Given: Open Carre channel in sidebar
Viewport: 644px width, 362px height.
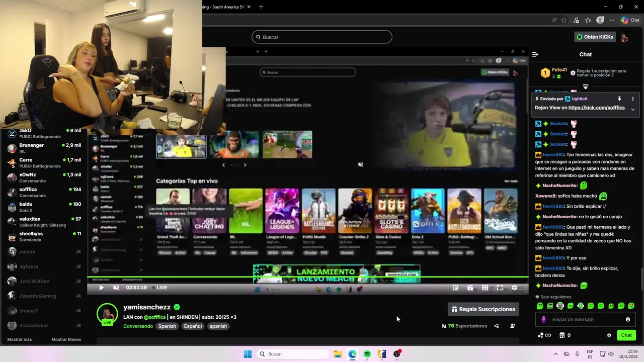Looking at the screenshot, I should (x=44, y=163).
